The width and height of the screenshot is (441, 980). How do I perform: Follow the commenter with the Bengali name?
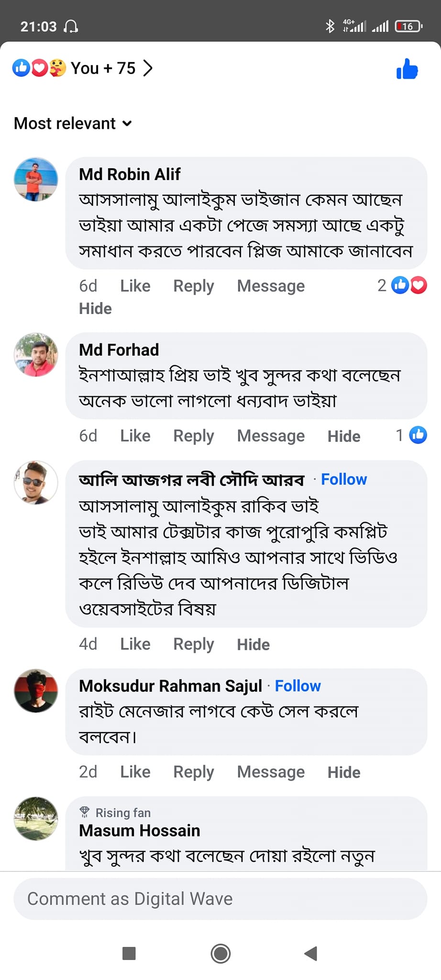pos(343,479)
